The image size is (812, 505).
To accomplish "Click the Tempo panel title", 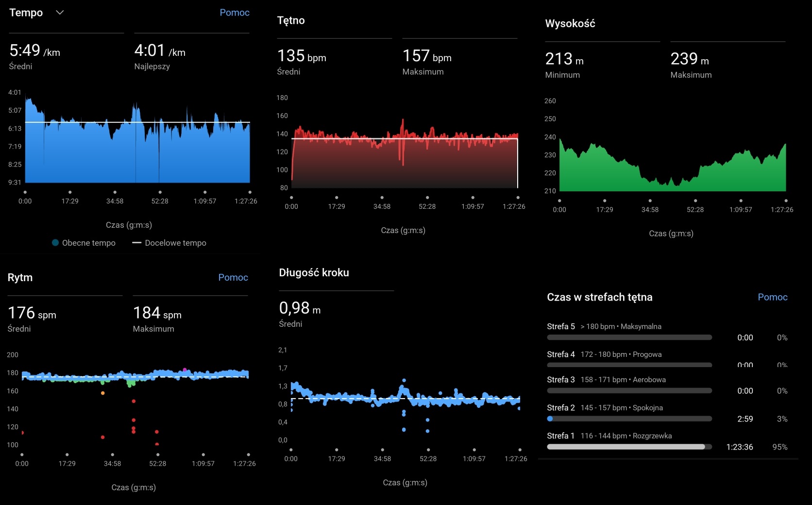I will pos(26,13).
